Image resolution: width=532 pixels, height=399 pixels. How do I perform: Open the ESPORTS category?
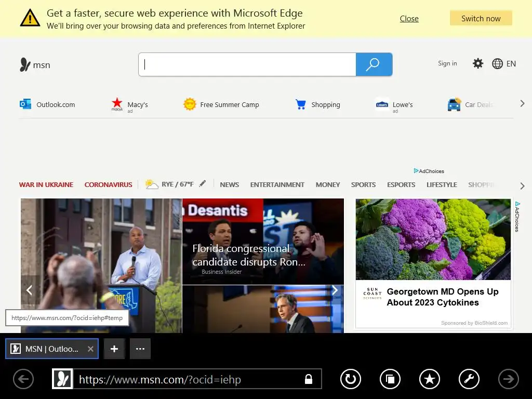(401, 184)
